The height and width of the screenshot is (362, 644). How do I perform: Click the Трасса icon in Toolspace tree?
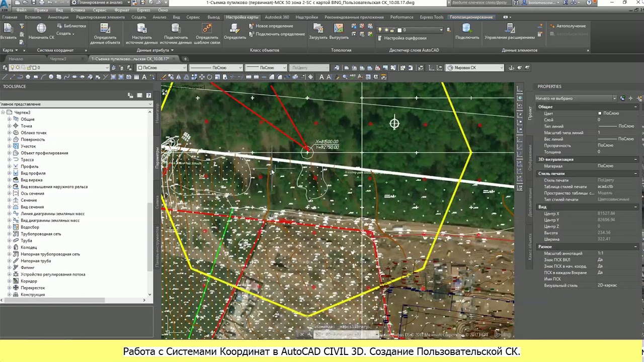16,160
